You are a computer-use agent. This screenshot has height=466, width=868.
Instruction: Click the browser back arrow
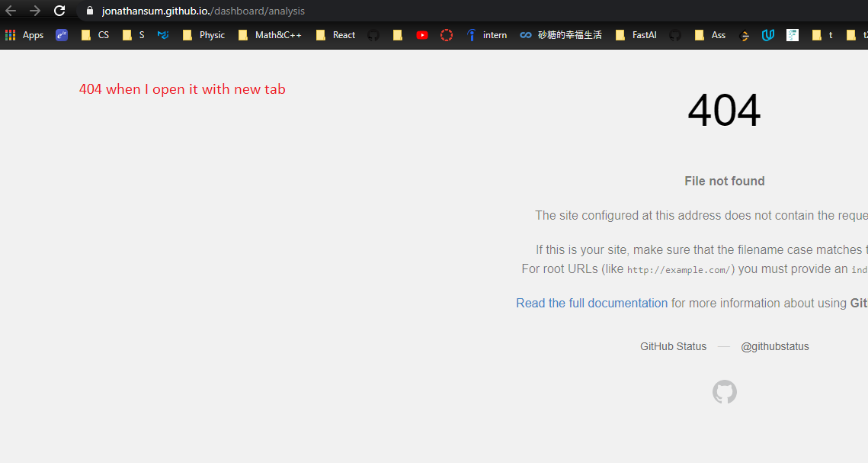pyautogui.click(x=11, y=11)
